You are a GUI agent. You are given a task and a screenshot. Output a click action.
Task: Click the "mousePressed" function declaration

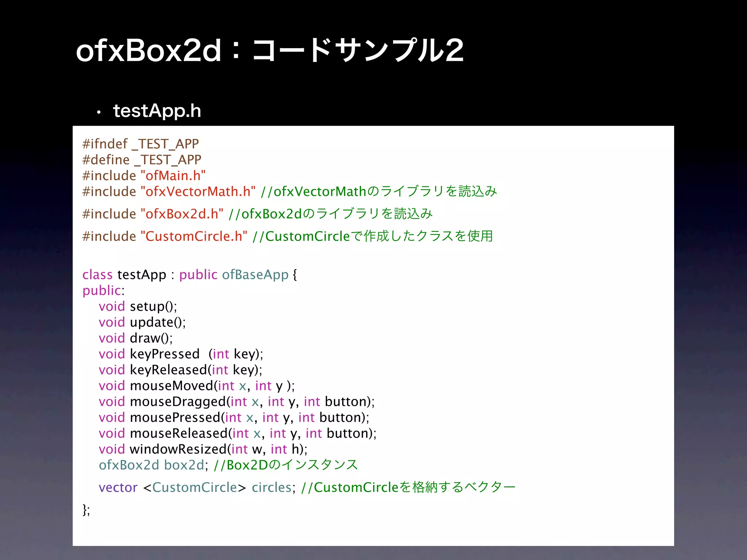click(234, 417)
